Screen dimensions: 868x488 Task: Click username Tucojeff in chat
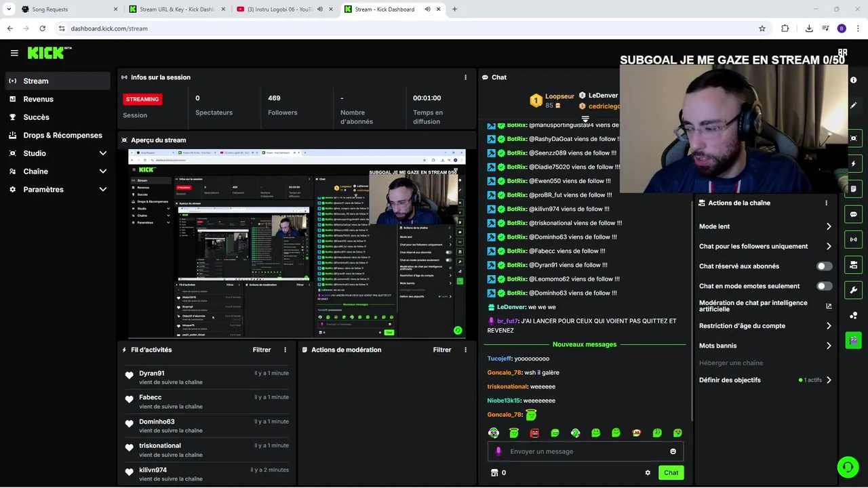coord(499,359)
